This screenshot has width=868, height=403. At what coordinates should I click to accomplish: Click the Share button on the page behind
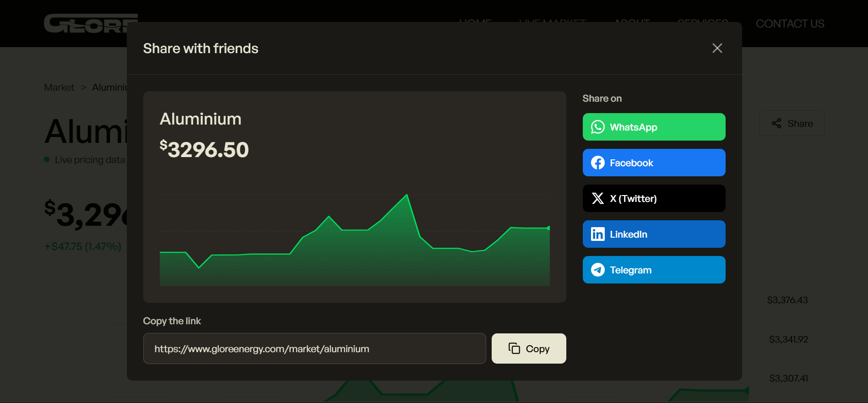[792, 123]
